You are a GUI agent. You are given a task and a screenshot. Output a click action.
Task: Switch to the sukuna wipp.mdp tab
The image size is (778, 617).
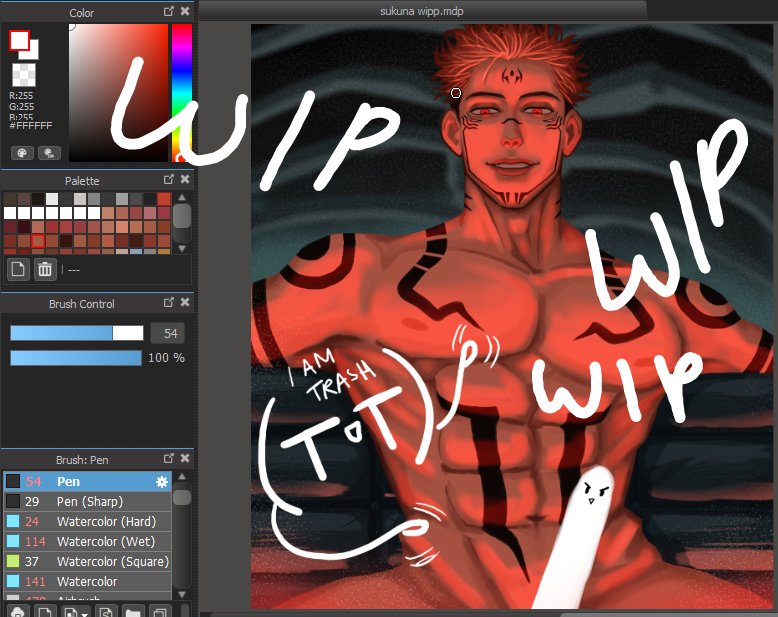tap(422, 11)
